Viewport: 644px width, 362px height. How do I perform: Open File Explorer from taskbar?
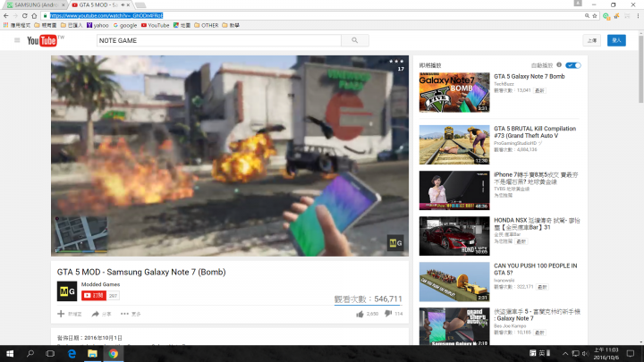(x=92, y=353)
